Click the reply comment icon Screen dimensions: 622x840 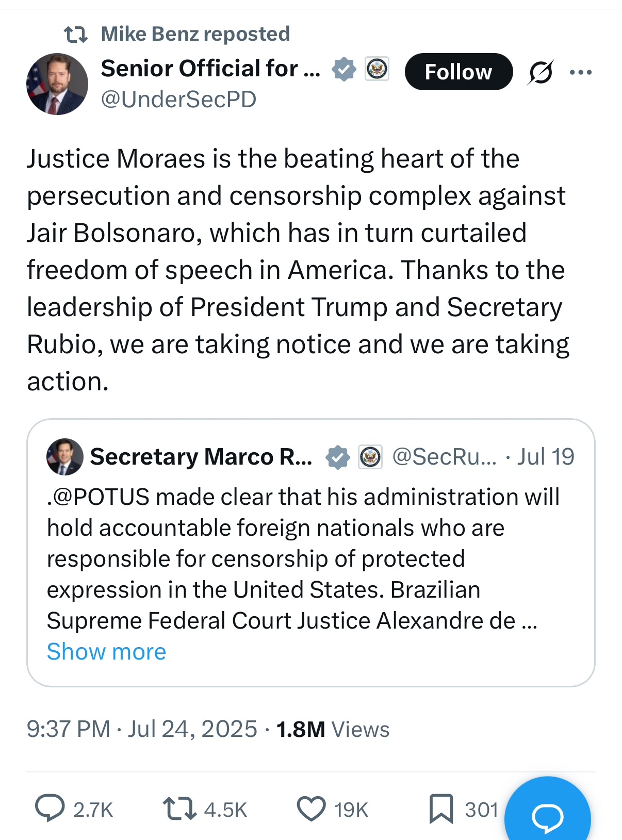click(50, 808)
